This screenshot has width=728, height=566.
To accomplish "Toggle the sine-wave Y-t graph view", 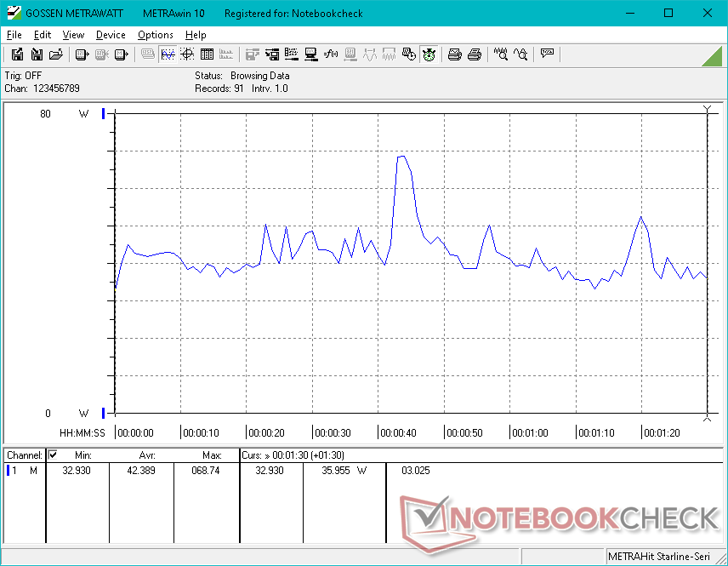I will coord(168,54).
